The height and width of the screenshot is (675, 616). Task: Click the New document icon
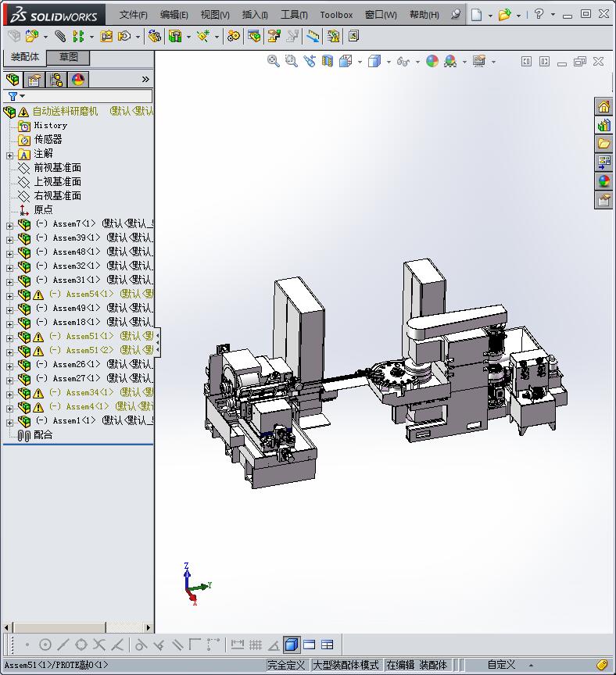476,15
